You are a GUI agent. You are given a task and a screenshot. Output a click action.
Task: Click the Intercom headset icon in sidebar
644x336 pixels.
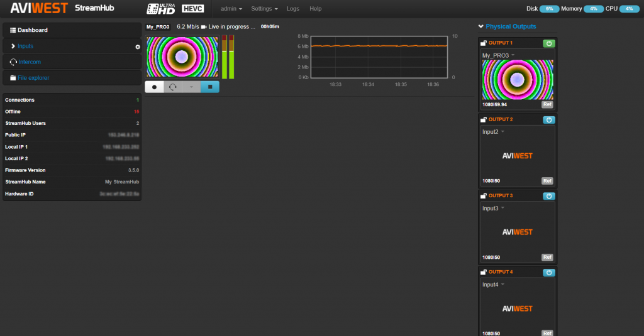coord(13,62)
